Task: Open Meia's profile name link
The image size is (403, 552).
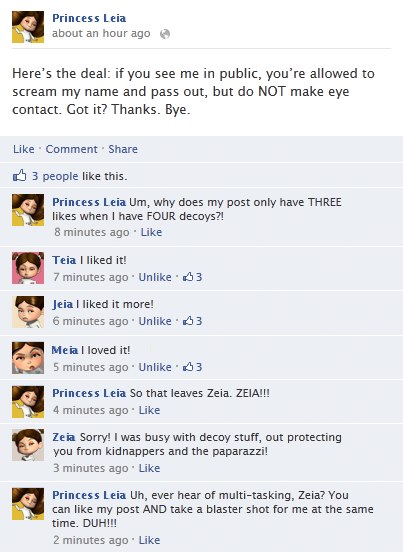Action: coord(65,350)
